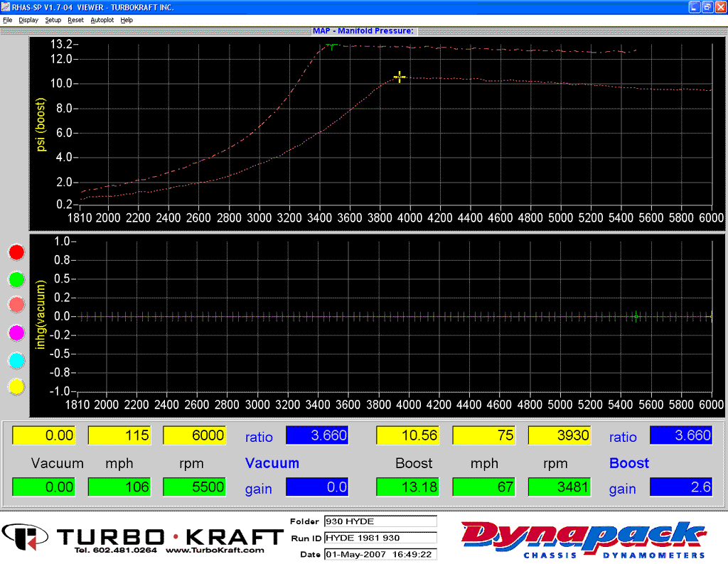
Task: Toggle the cyan trace channel
Action: pos(16,360)
